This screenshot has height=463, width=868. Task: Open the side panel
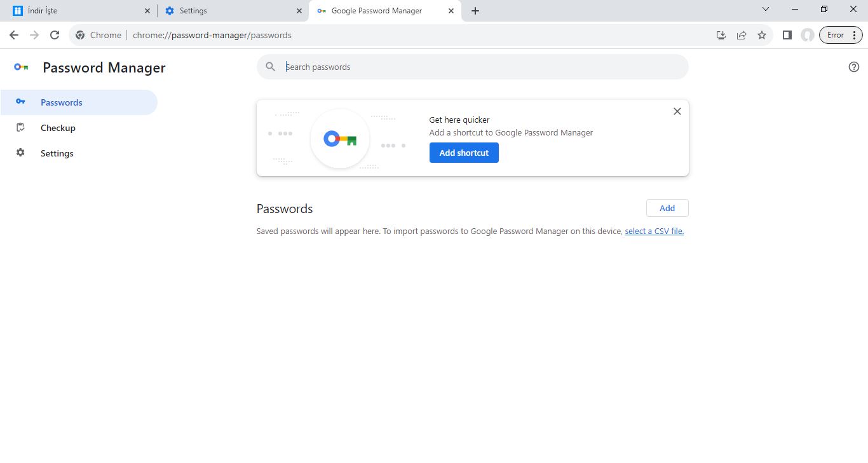pos(787,35)
